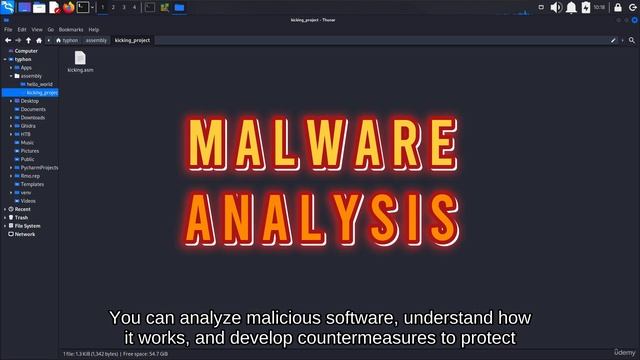Click the log out icon
Image resolution: width=640 pixels, height=360 pixels.
tap(633, 7)
